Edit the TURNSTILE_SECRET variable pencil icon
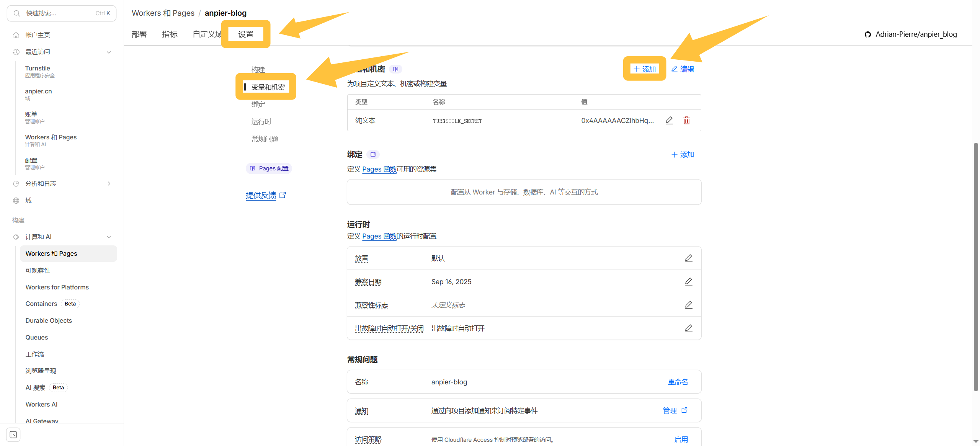Screen dimensions: 980x446 click(x=669, y=121)
